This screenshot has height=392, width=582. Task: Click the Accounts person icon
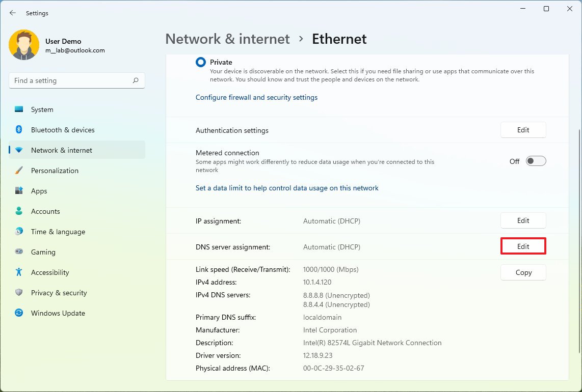coord(19,211)
